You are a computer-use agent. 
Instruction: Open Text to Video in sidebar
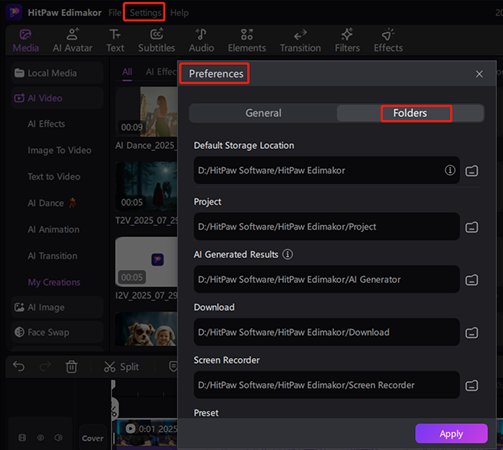[x=54, y=177]
